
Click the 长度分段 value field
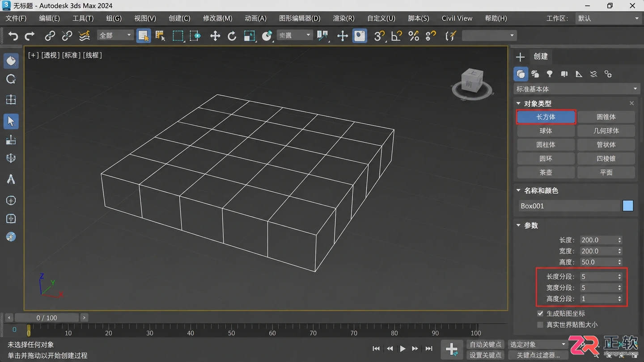pyautogui.click(x=598, y=277)
